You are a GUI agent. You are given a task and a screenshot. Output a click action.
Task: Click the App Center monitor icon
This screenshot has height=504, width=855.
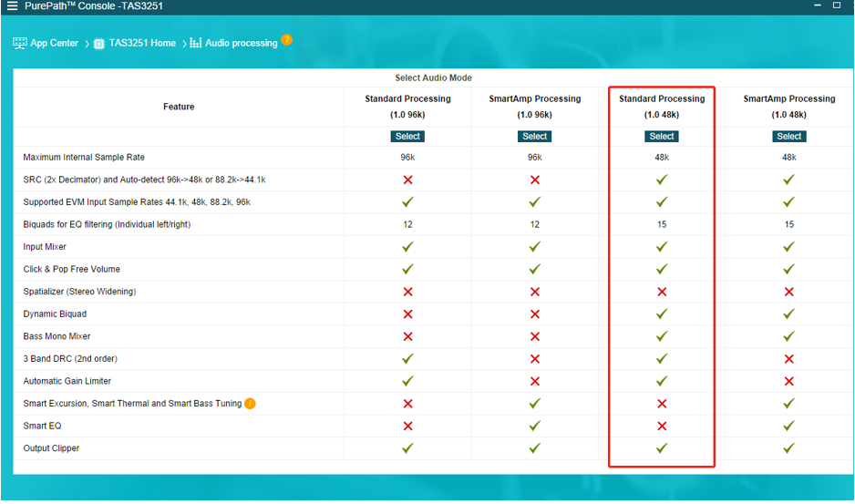tap(20, 43)
